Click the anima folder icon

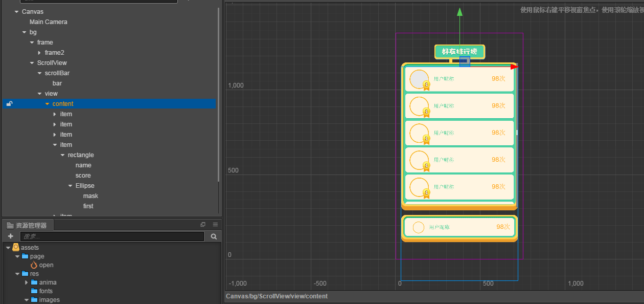coord(34,283)
